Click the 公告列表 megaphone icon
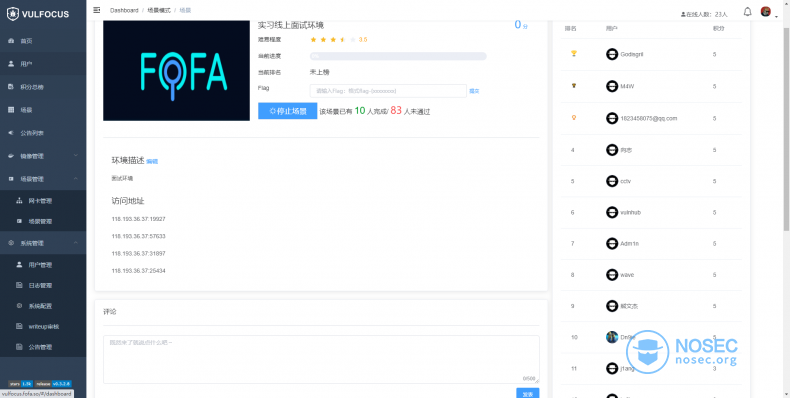 [12, 133]
